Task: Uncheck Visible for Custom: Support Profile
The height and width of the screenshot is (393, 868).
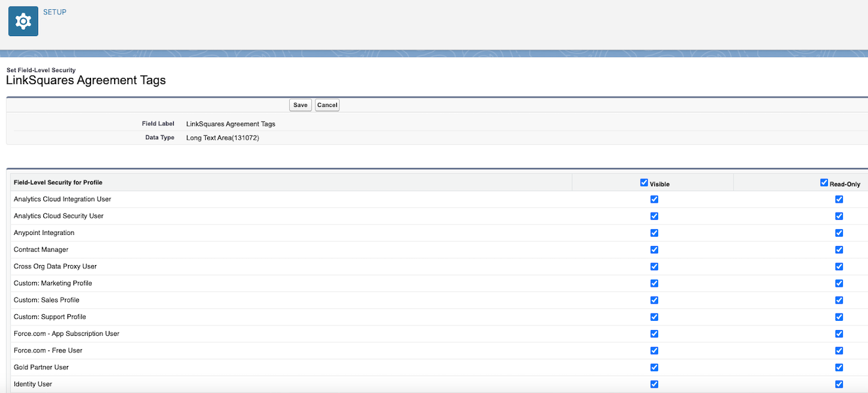Action: tap(654, 317)
